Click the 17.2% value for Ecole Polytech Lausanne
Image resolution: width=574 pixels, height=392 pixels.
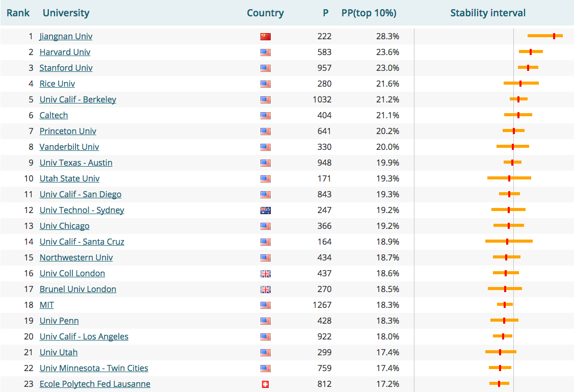(x=387, y=383)
